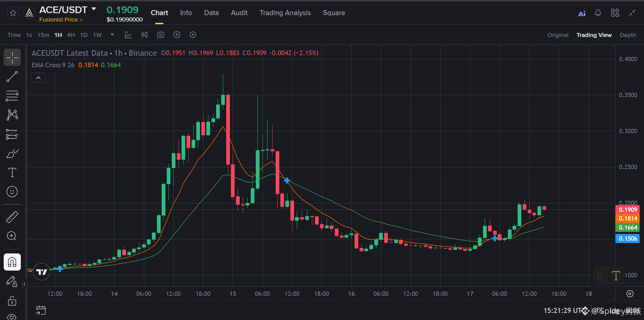Grab the floating toolbar drag handle

(x=600, y=276)
